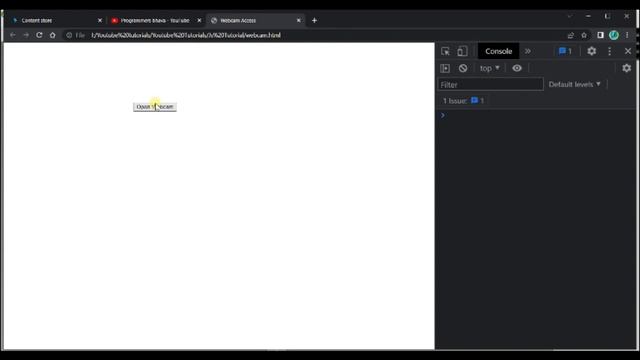640x360 pixels.
Task: Reload the webcam page
Action: [39, 35]
